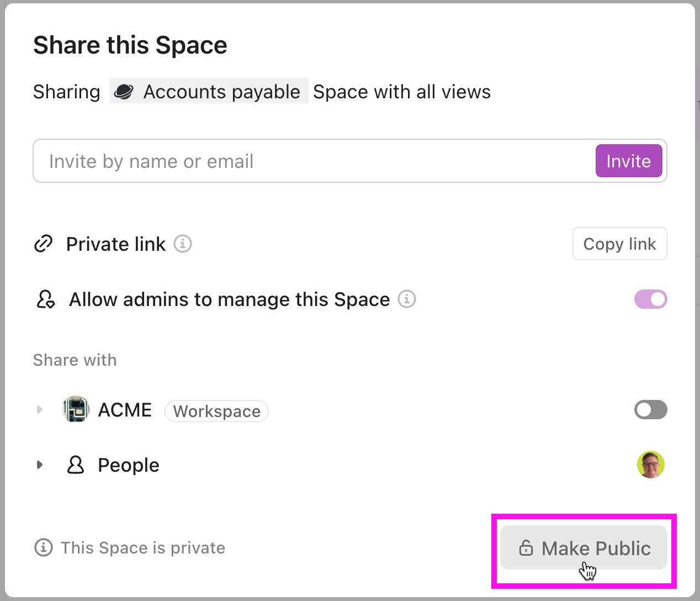Image resolution: width=700 pixels, height=601 pixels.
Task: Expand the ACME workspace row
Action: coord(39,409)
